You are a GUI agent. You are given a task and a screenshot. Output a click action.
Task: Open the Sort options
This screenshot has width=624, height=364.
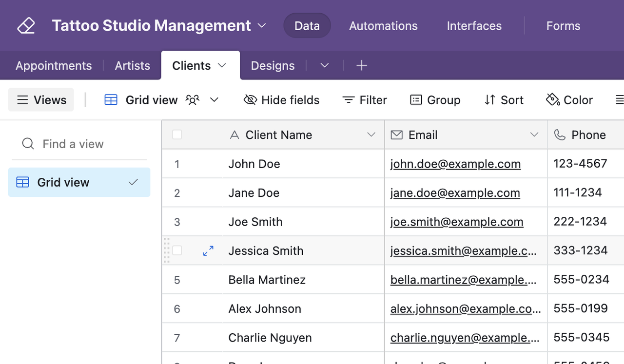504,100
